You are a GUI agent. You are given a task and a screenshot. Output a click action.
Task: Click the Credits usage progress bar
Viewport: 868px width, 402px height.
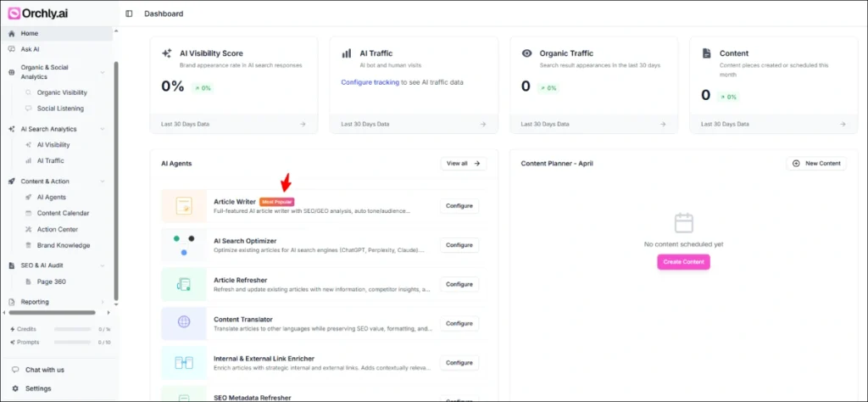pyautogui.click(x=73, y=329)
